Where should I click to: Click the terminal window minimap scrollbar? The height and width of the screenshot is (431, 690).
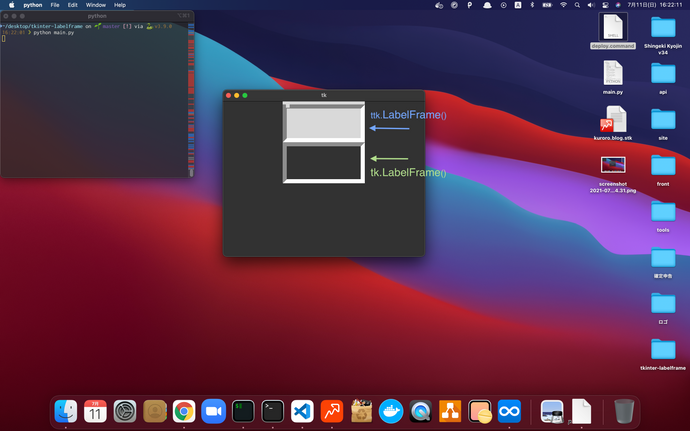pos(191,100)
